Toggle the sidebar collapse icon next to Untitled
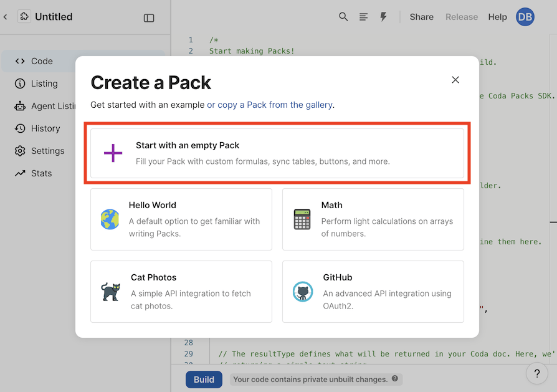 pos(149,17)
